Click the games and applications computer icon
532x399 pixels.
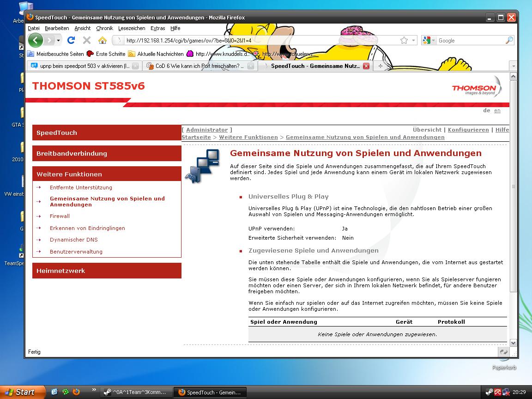point(203,166)
